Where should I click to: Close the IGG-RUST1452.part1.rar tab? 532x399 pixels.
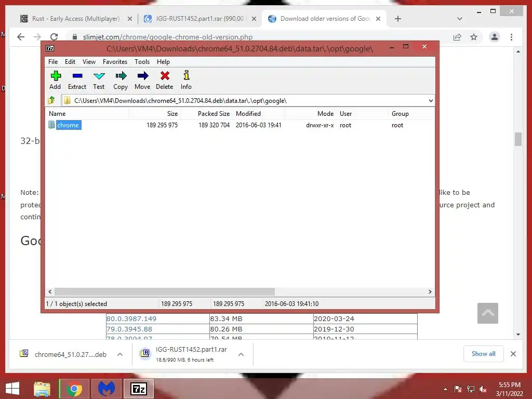click(254, 19)
